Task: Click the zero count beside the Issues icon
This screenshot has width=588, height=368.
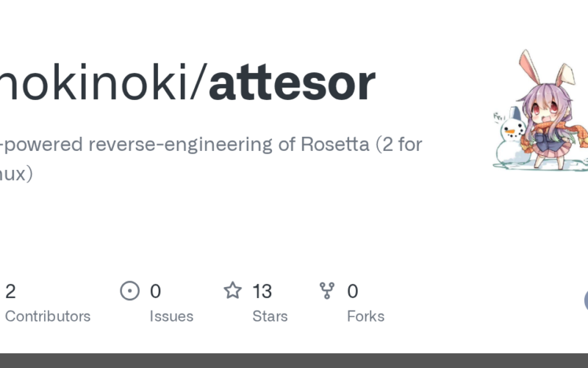Action: (155, 291)
